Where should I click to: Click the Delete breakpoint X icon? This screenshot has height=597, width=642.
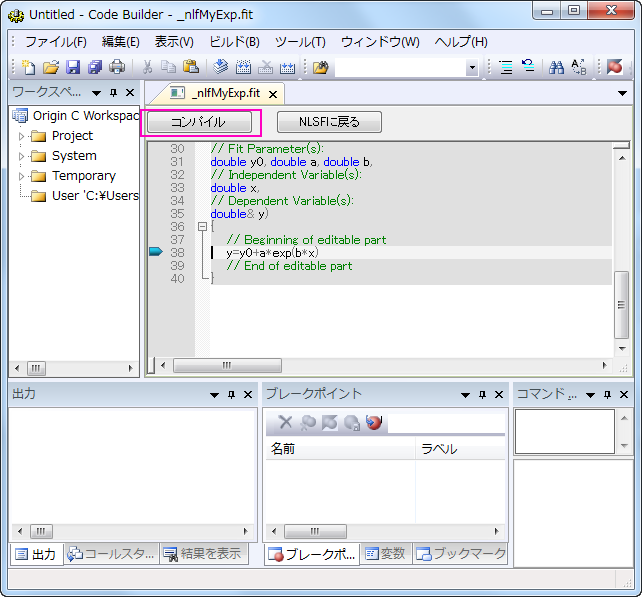[285, 422]
